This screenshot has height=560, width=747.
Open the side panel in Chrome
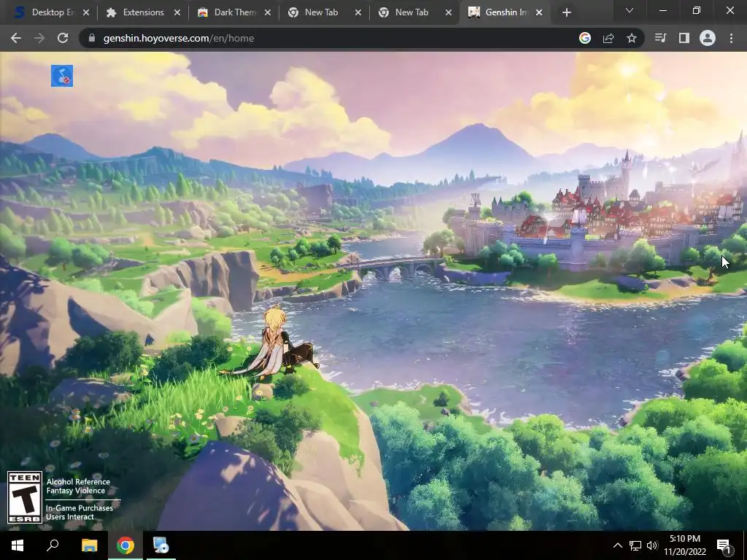click(x=684, y=38)
